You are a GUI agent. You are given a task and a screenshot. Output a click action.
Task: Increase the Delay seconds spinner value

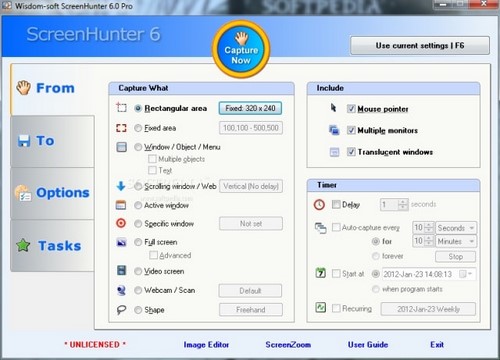click(x=403, y=202)
